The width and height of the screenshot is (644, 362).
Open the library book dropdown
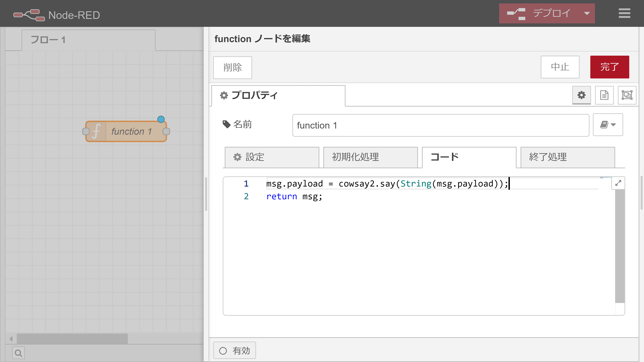(x=608, y=125)
